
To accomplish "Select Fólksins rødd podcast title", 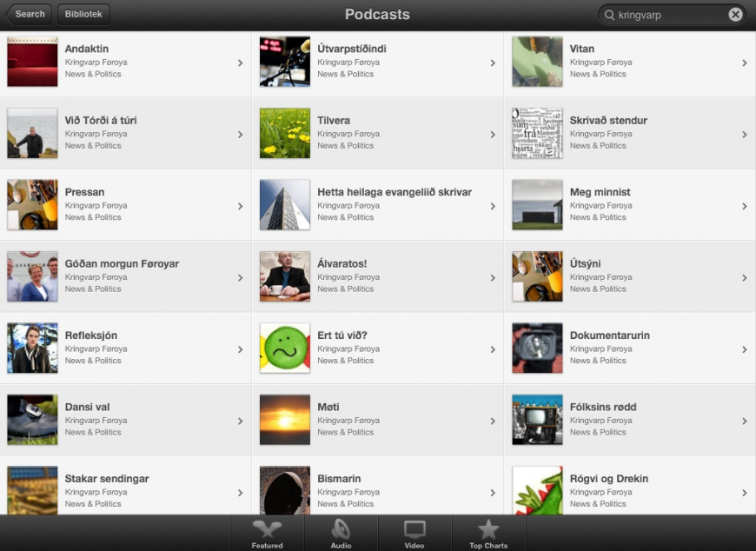I will pos(603,407).
